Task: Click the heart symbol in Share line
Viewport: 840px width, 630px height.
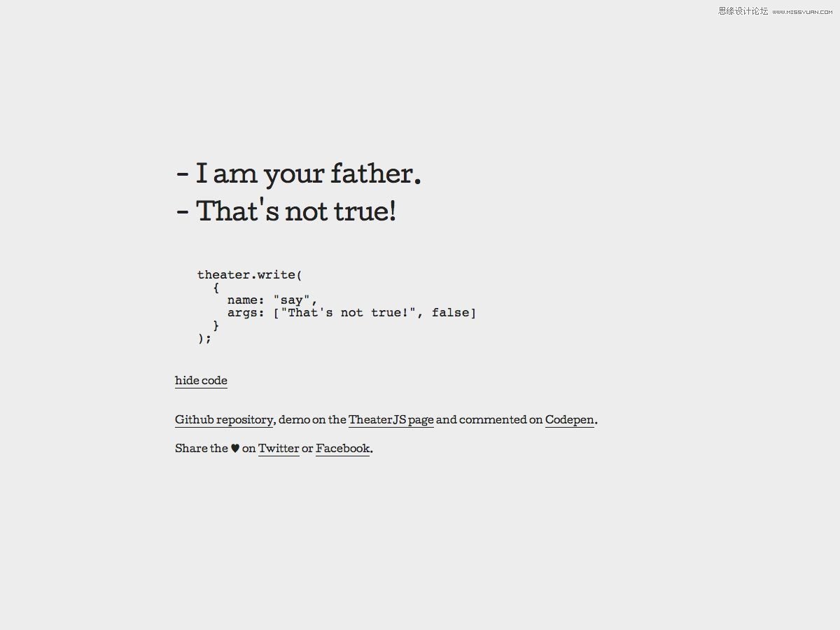Action: tap(235, 449)
